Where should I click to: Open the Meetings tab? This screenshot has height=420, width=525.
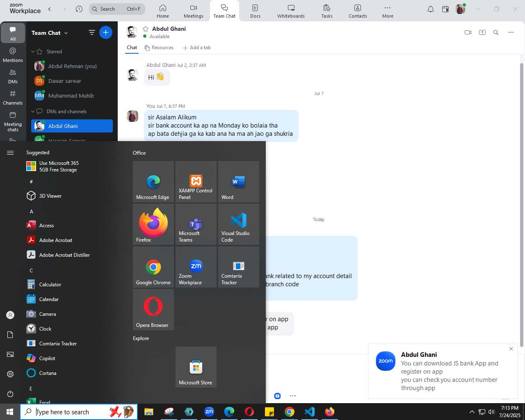tap(194, 11)
